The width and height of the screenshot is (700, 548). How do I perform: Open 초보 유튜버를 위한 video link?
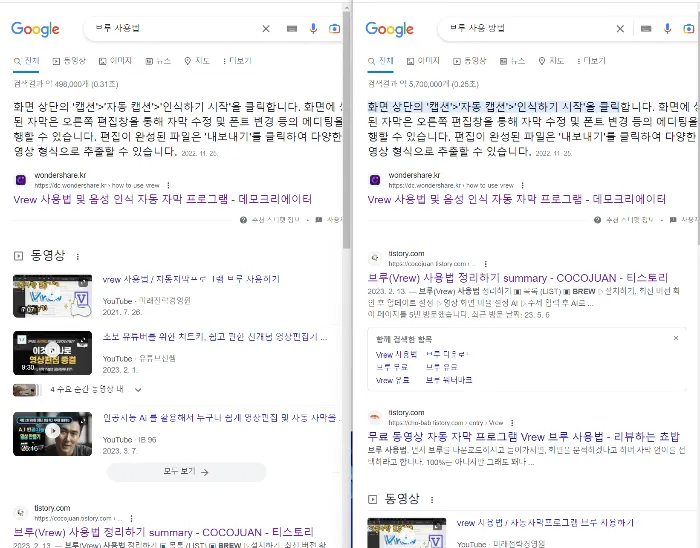tap(215, 337)
